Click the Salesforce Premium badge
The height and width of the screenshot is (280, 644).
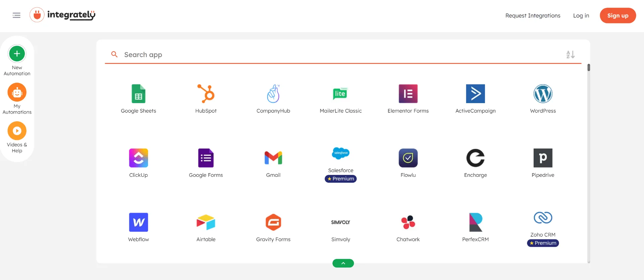(x=341, y=179)
